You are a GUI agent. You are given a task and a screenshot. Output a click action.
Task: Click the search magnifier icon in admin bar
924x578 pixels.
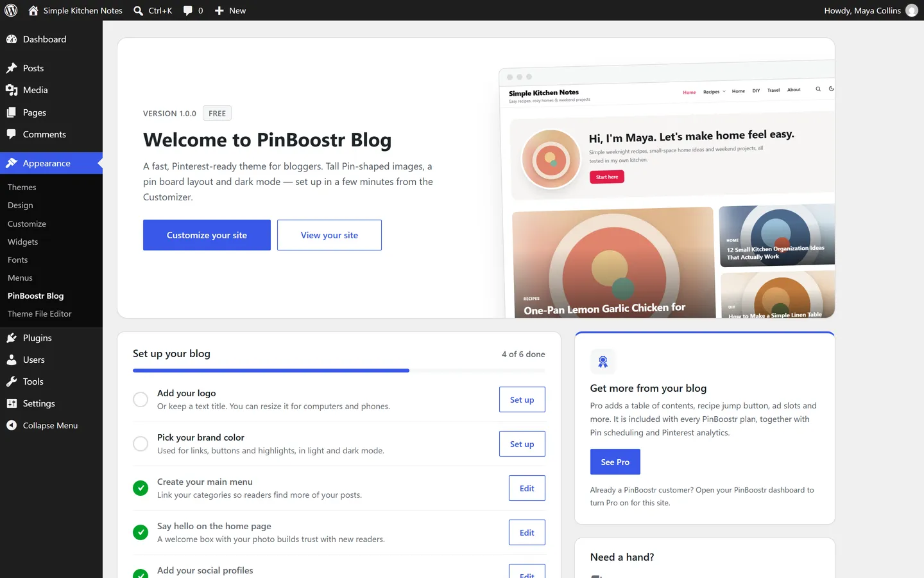138,10
